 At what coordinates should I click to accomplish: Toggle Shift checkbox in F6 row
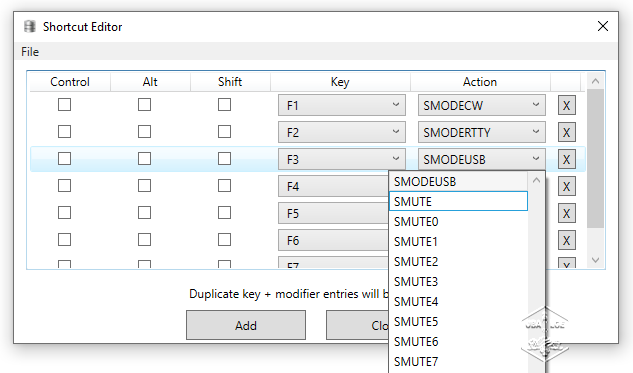tap(224, 240)
